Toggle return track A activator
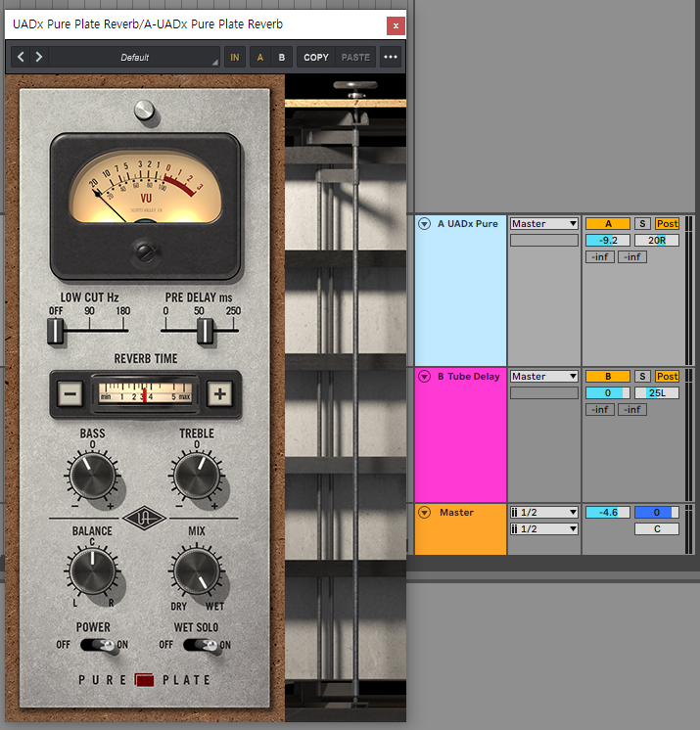Viewport: 700px width, 730px height. (x=608, y=223)
